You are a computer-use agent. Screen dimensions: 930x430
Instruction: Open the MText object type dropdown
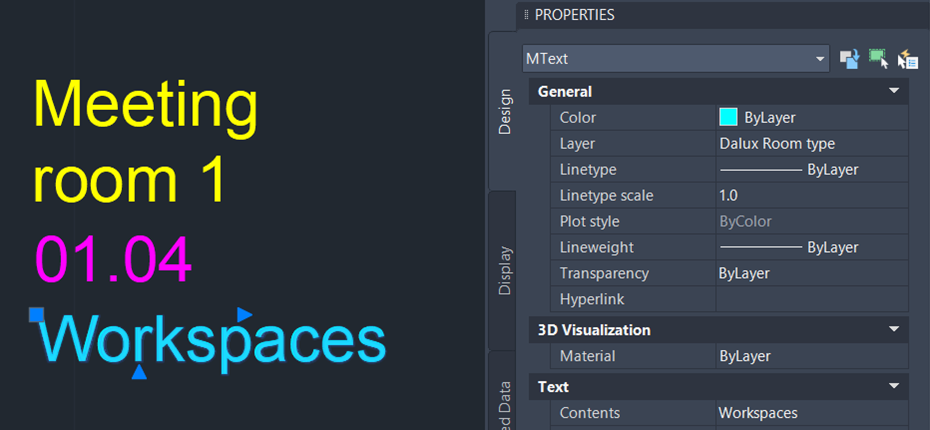tap(676, 59)
